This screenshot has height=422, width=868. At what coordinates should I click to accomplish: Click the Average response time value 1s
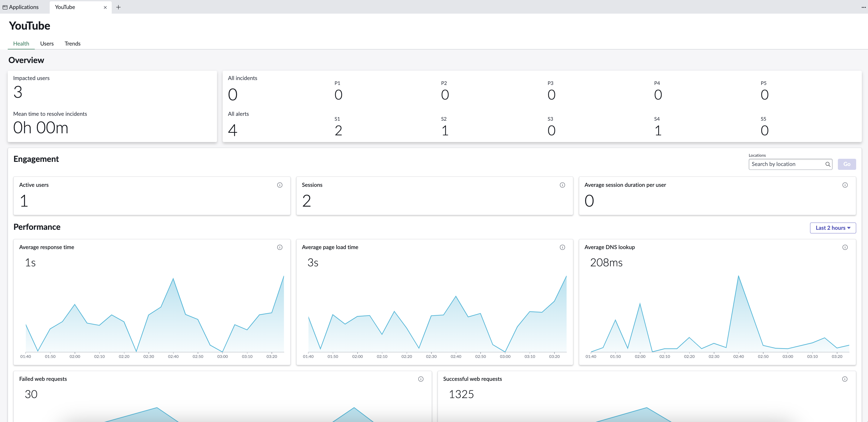tap(30, 263)
